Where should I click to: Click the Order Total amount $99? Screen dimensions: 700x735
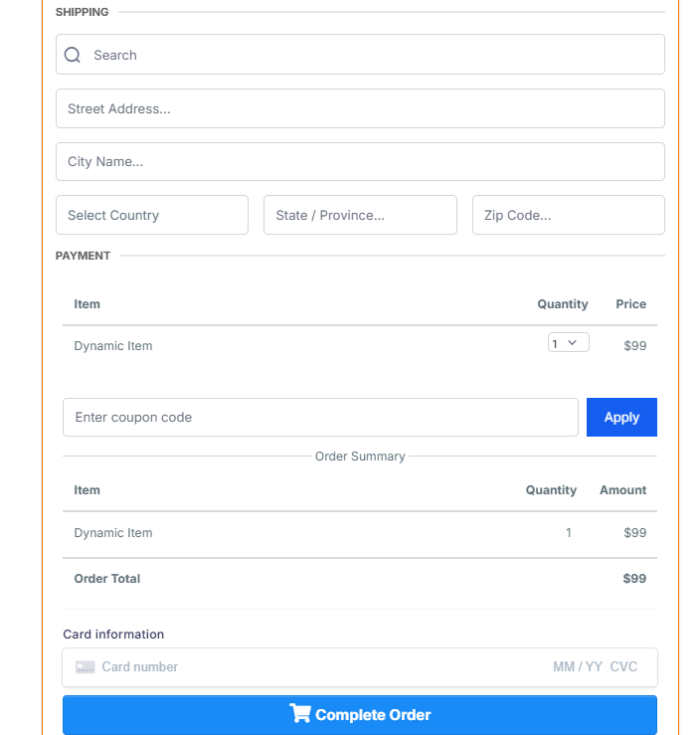634,579
